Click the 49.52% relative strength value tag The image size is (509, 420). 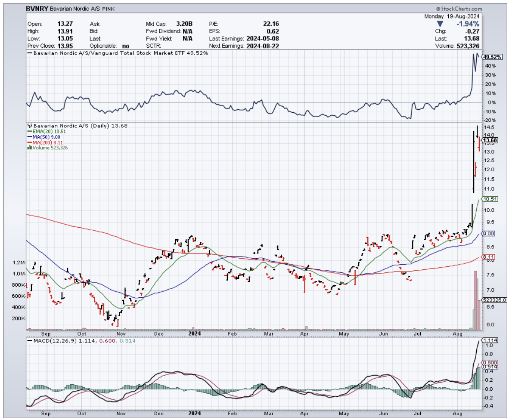click(x=491, y=57)
